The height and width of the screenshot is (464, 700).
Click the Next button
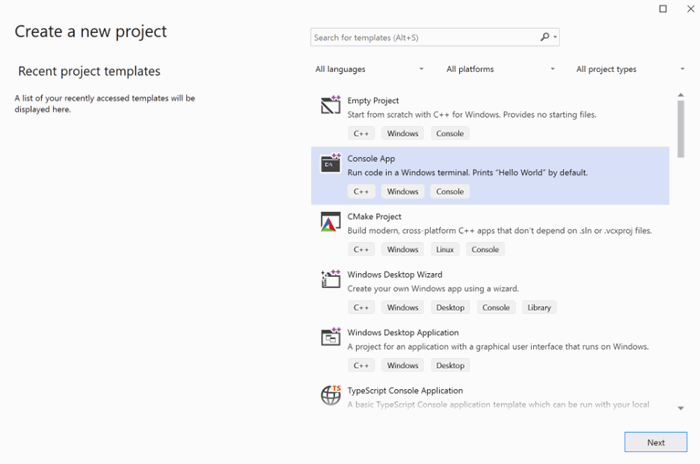655,442
